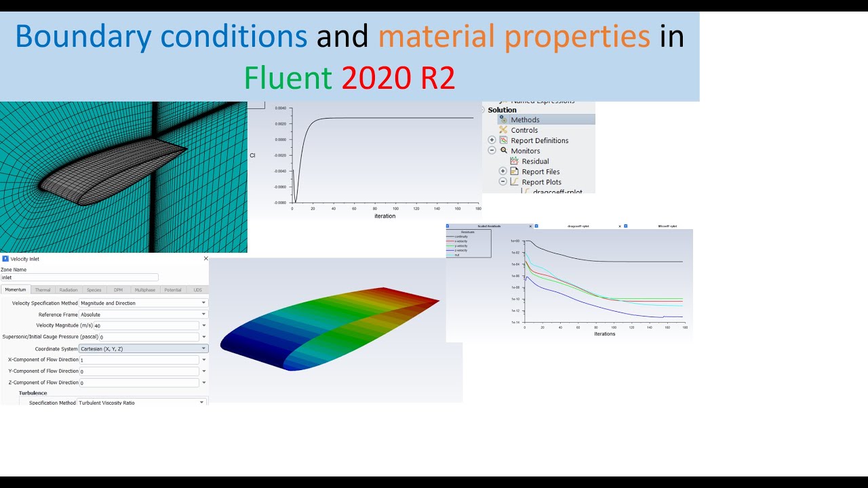Screen dimensions: 868x488
Task: Click the Z-Component of Flow Direction field
Action: click(x=139, y=383)
